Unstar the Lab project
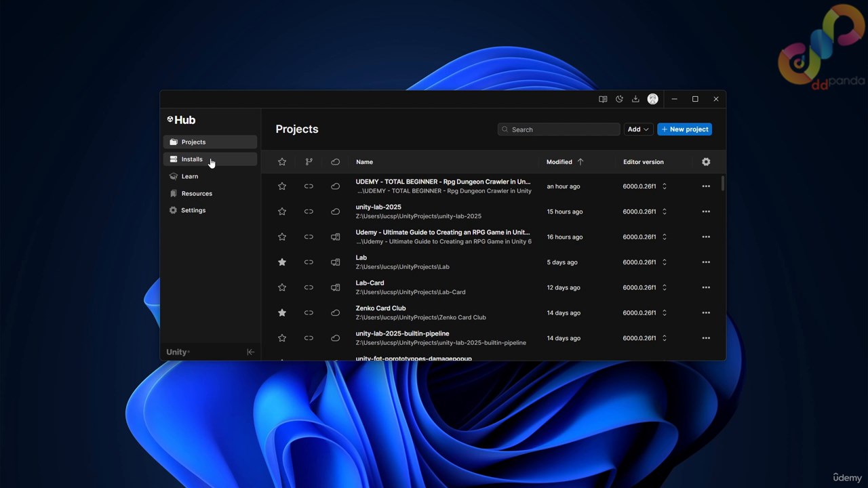This screenshot has height=488, width=868. [282, 262]
